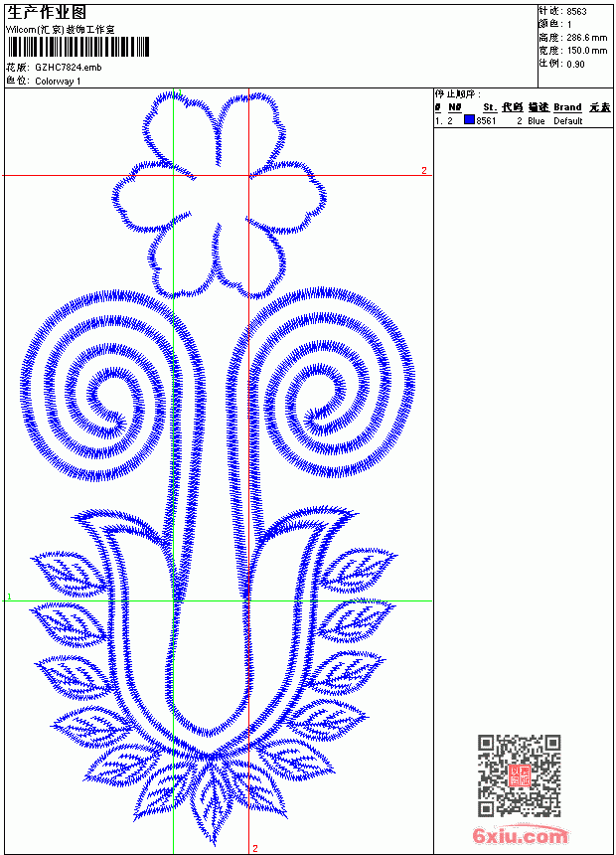Viewport: 616px width, 855px height.
Task: Click the 元素 column header
Action: tap(600, 107)
